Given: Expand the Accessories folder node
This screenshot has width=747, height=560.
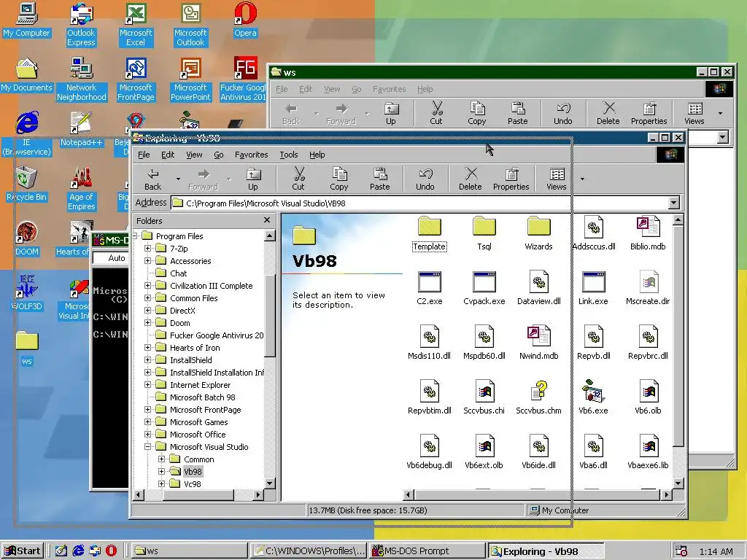Looking at the screenshot, I should (147, 260).
